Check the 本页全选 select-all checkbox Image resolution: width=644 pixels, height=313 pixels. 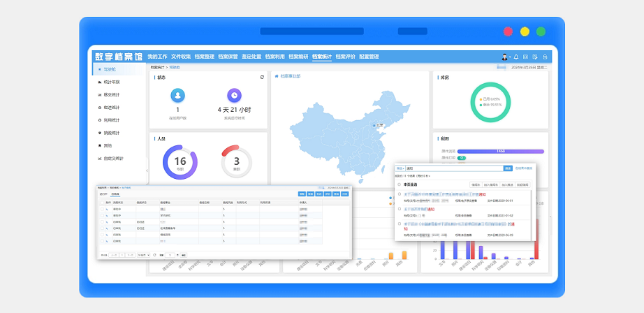399,184
